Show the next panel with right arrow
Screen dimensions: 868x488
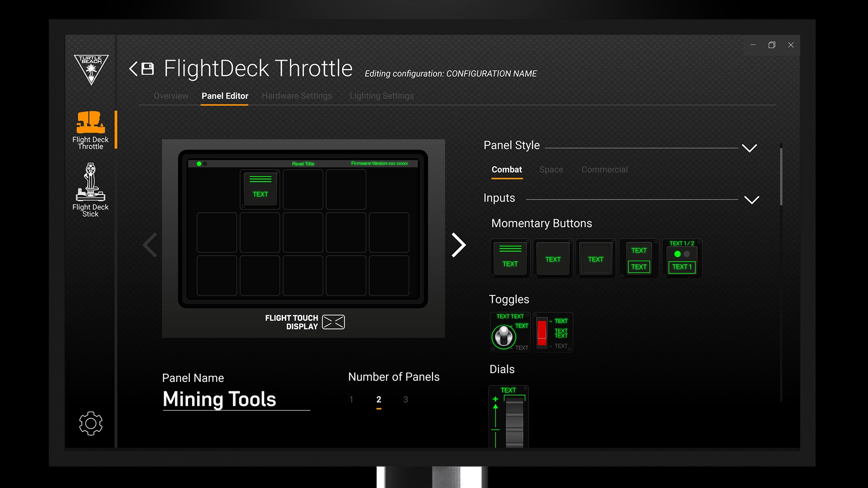coord(459,244)
